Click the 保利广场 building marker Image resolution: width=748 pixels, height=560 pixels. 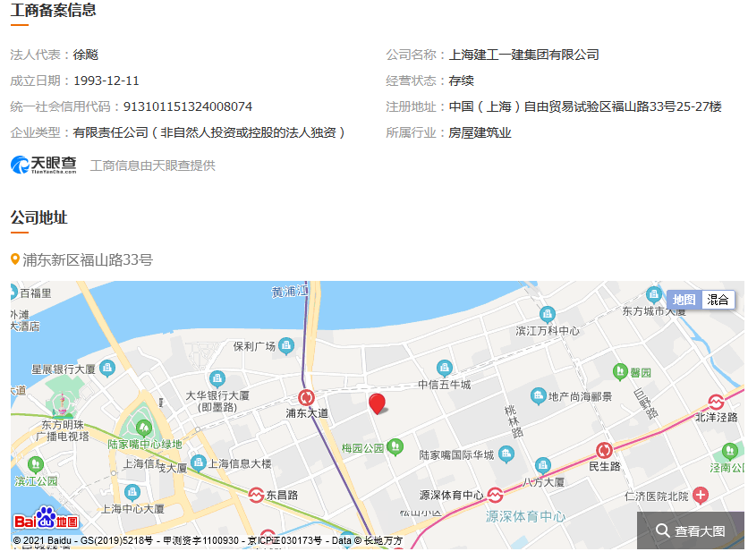286,346
